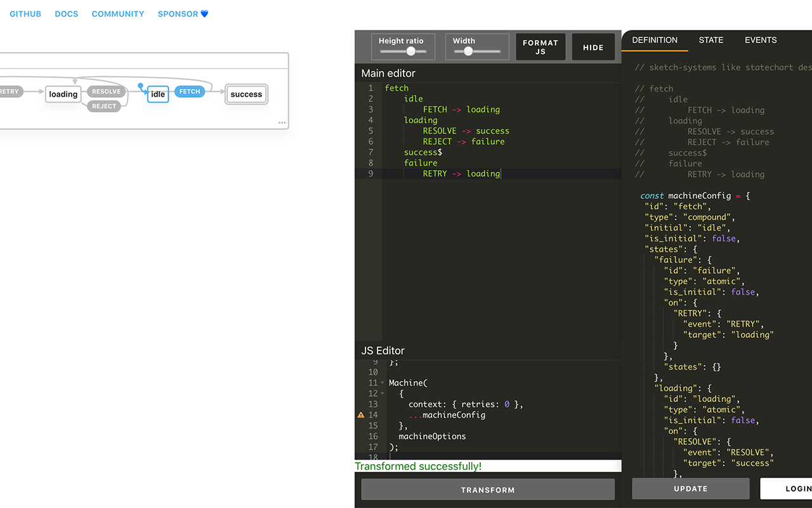812x508 pixels.
Task: Select the success state box in the diagram
Action: [x=246, y=94]
